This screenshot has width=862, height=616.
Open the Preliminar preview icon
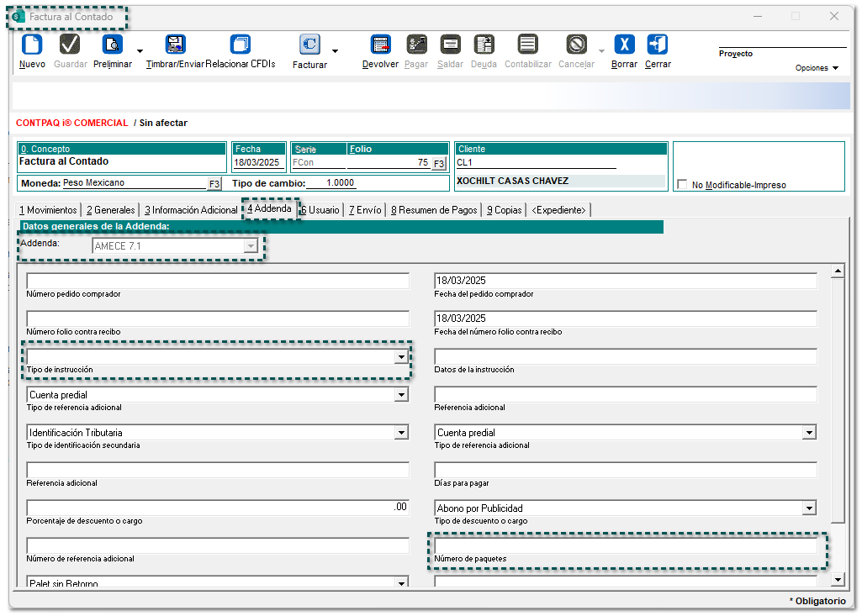[x=112, y=45]
